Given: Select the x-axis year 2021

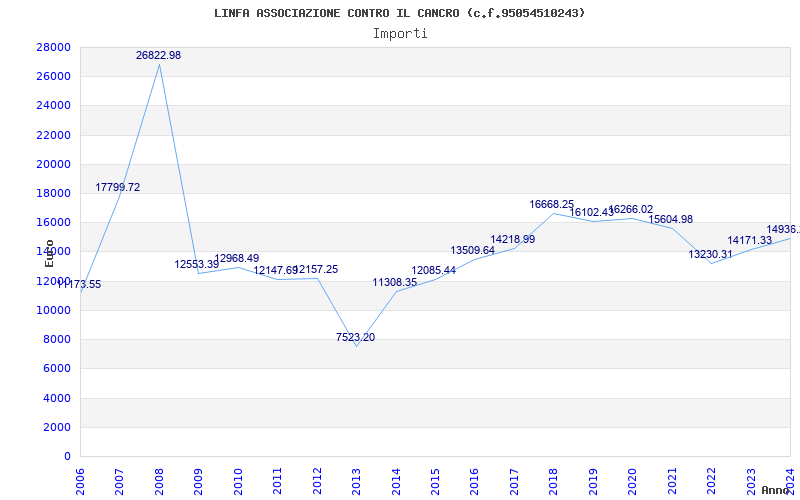Looking at the screenshot, I should 672,482.
